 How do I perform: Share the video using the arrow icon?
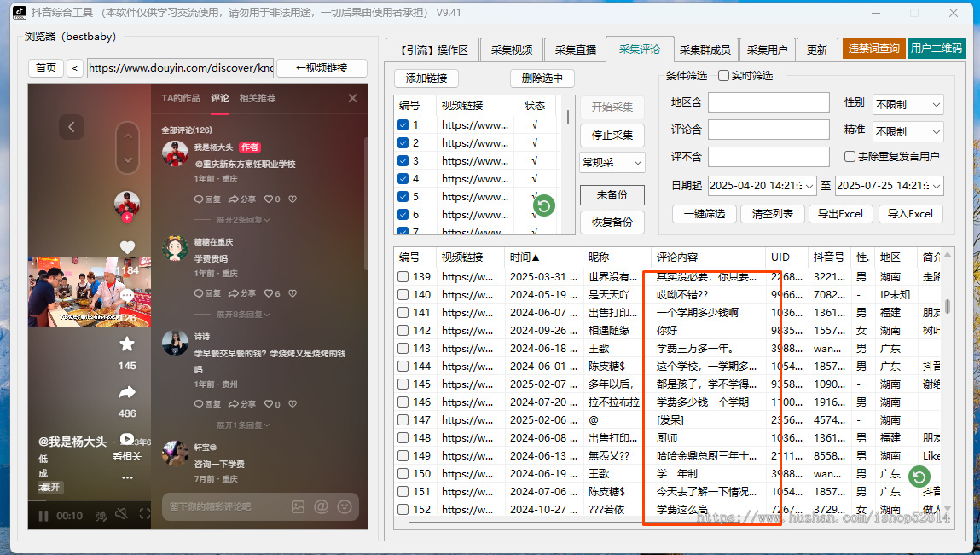click(x=127, y=392)
